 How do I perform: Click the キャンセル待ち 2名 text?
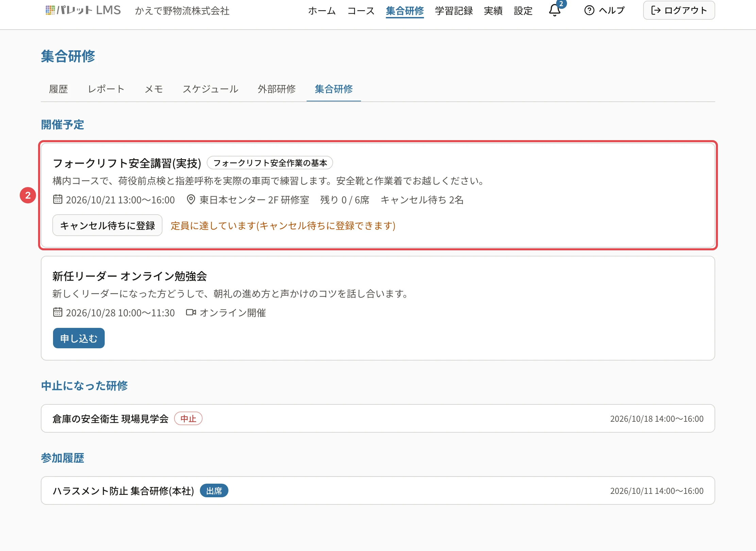tap(422, 200)
